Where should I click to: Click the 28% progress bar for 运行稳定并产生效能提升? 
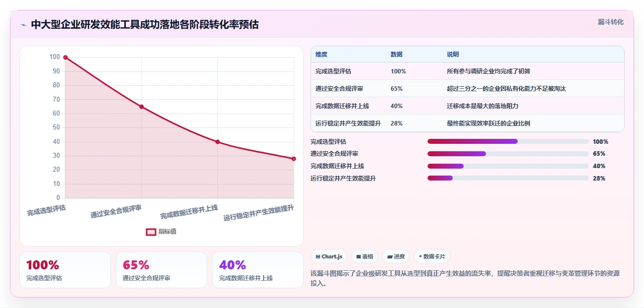pyautogui.click(x=508, y=178)
